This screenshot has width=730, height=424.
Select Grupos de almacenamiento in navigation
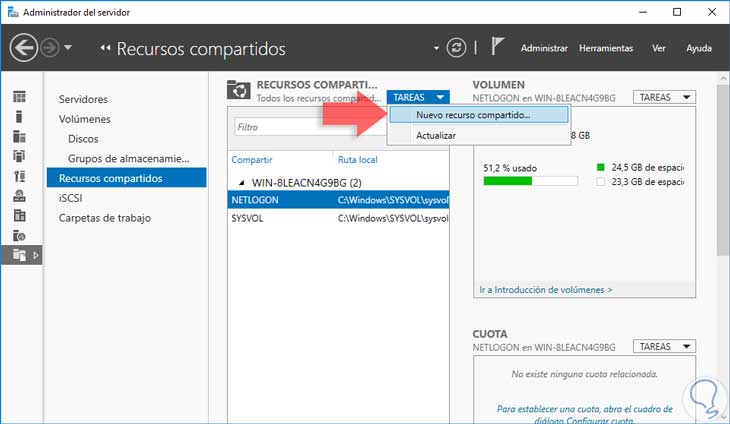pos(128,159)
